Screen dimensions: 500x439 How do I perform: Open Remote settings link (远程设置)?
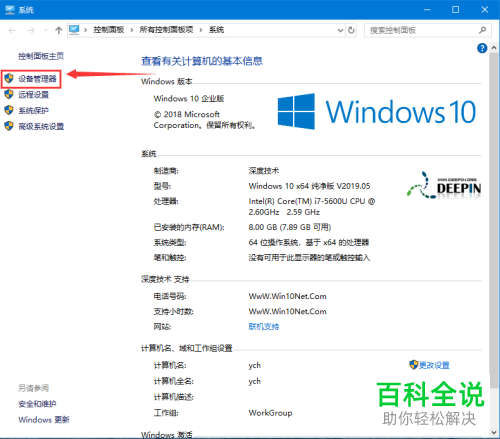click(33, 95)
